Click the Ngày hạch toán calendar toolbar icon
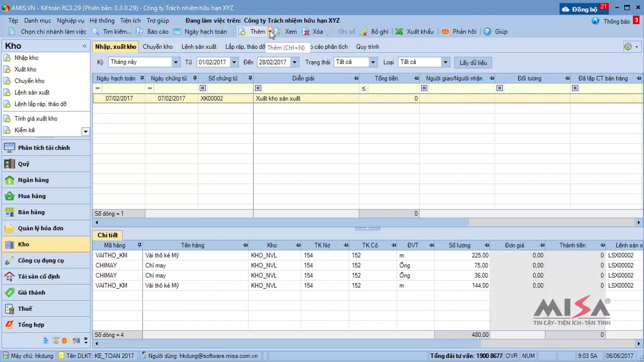Viewport: 644px width, 362px height. [x=177, y=32]
